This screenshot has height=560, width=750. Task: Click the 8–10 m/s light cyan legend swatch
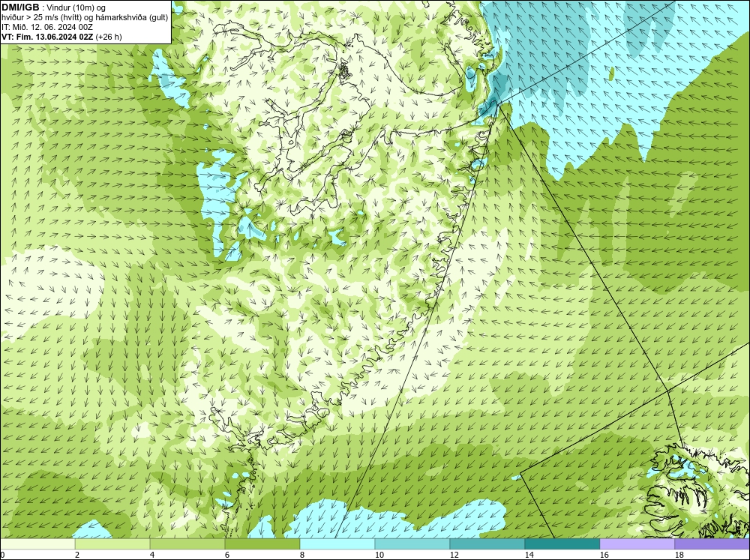click(x=337, y=544)
